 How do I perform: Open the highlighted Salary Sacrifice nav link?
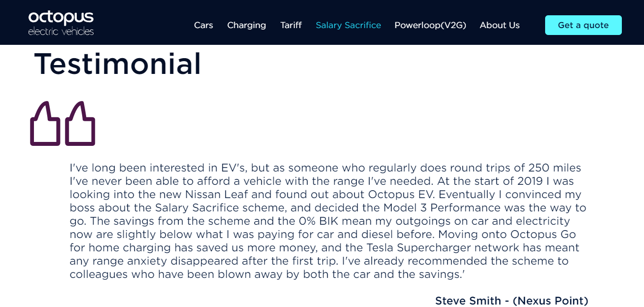tap(348, 25)
